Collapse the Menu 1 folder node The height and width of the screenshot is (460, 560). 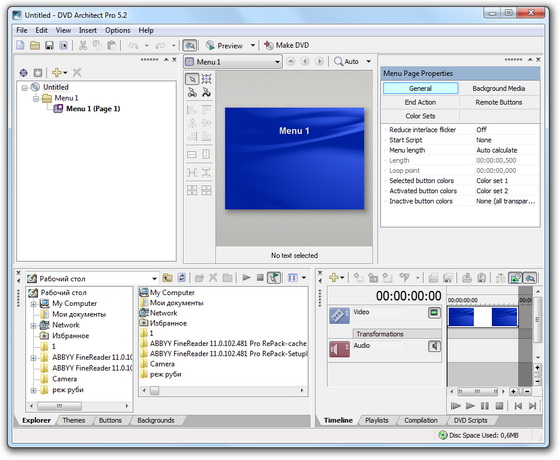pos(36,98)
